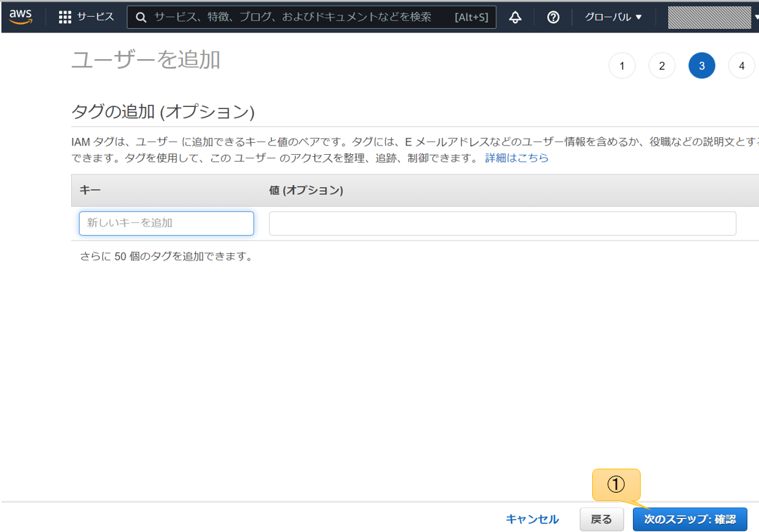View the current step 3 indicator
The height and width of the screenshot is (532, 759).
pos(701,65)
